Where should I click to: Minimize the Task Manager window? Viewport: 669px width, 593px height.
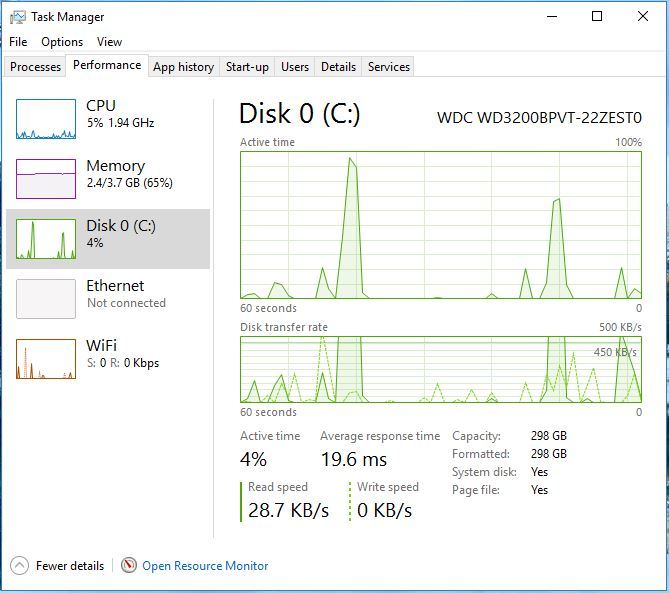[x=552, y=17]
